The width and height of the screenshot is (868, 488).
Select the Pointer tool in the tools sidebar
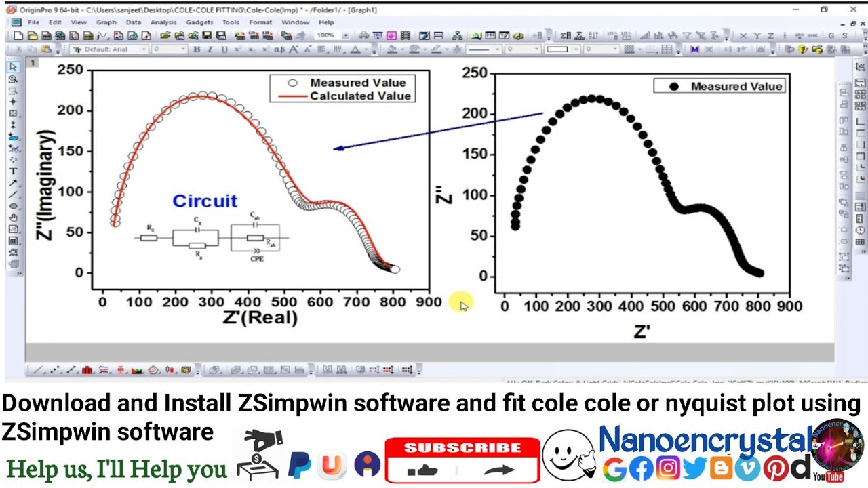13,67
